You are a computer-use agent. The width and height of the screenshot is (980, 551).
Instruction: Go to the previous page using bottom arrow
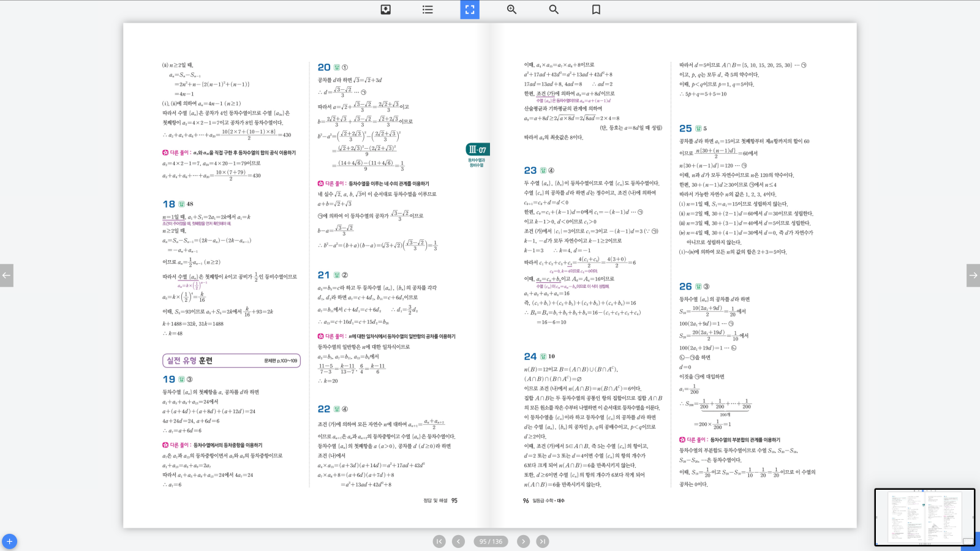point(458,541)
